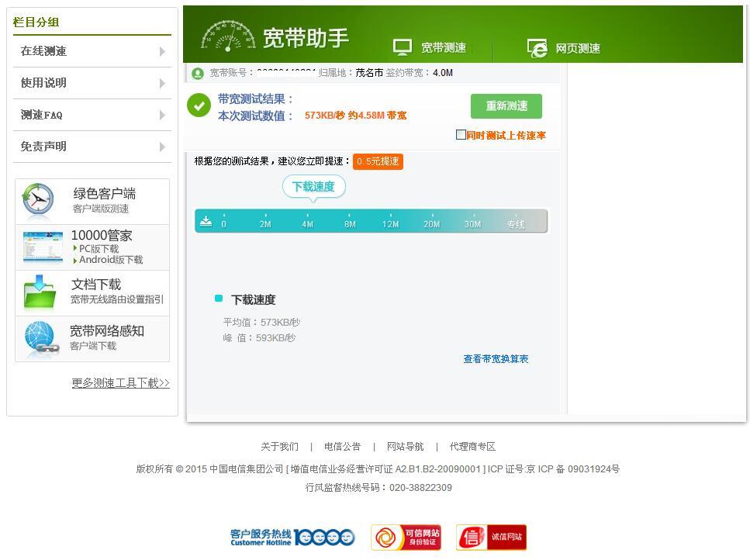This screenshot has width=750, height=560.
Task: Open the 查看带宽换算表 link
Action: pyautogui.click(x=496, y=359)
